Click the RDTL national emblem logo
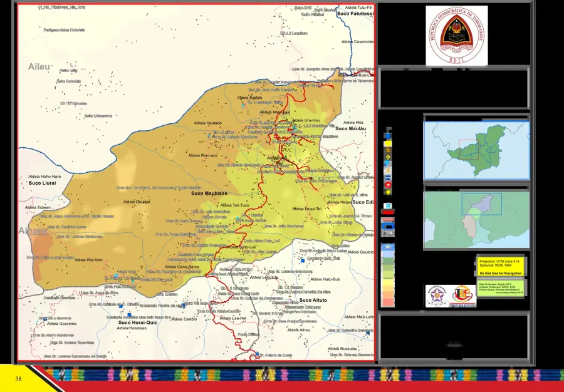Image resolution: width=564 pixels, height=392 pixels. [457, 36]
